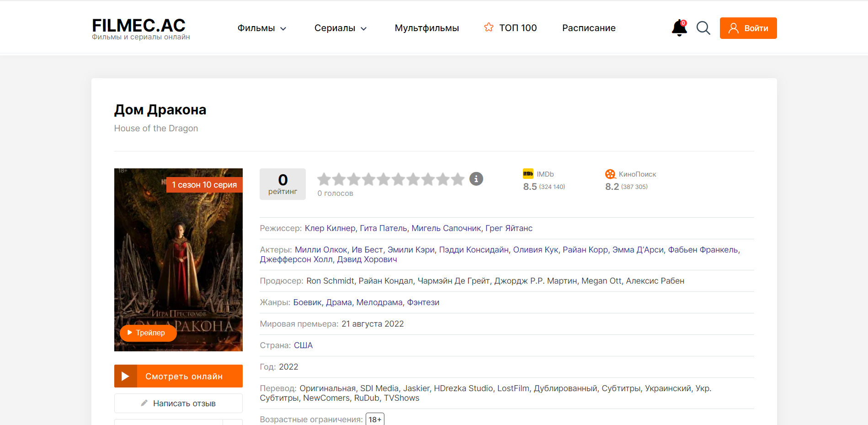The width and height of the screenshot is (868, 425).
Task: Rate with the first star
Action: point(324,179)
